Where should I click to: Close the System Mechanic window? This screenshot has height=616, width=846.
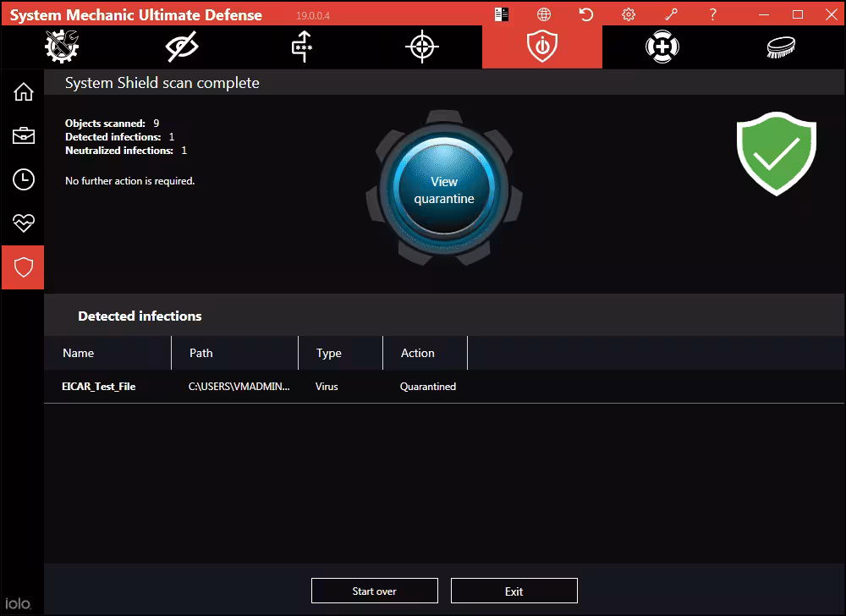coord(832,14)
